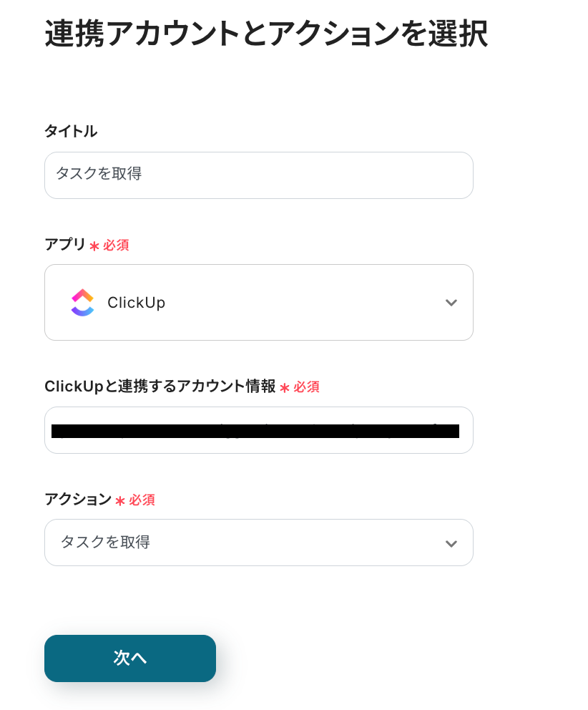This screenshot has height=710, width=588.
Task: Click the blacked-out account name bar
Action: (255, 431)
